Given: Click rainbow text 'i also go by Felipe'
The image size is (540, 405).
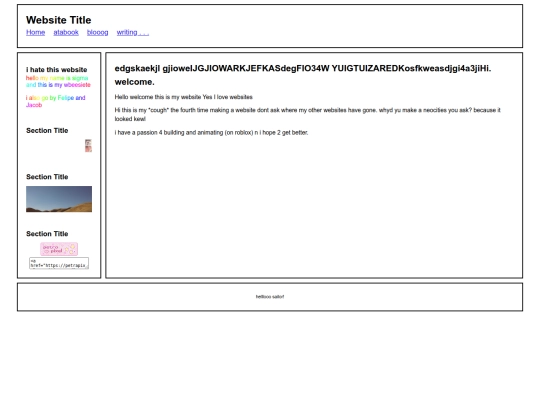Looking at the screenshot, I should tap(50, 98).
